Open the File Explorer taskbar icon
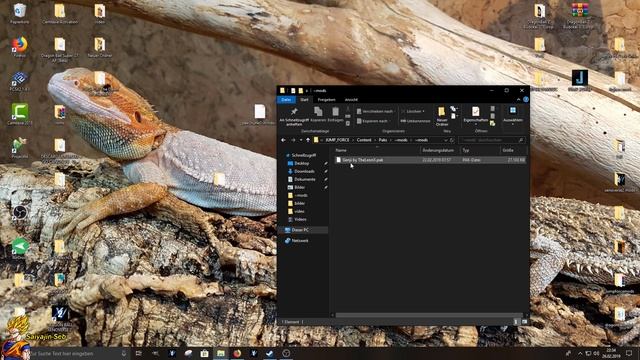 point(221,353)
